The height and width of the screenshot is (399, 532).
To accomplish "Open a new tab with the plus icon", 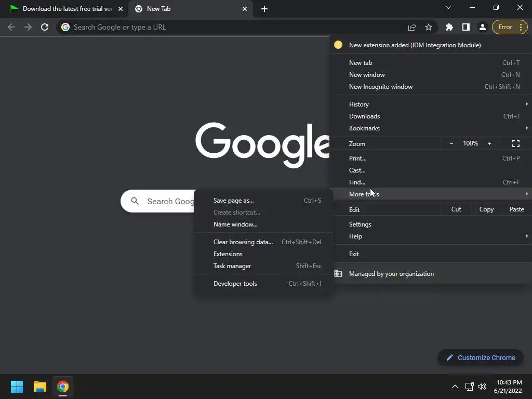I will [264, 9].
